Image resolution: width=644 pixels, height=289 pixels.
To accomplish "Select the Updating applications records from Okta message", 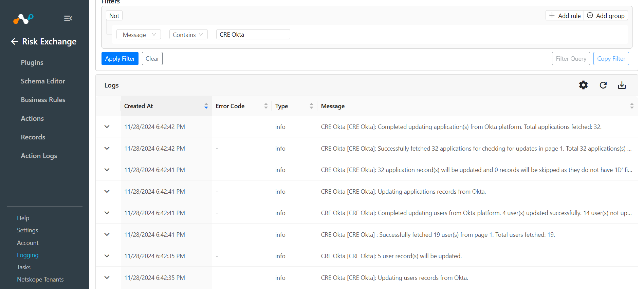I will pyautogui.click(x=403, y=192).
